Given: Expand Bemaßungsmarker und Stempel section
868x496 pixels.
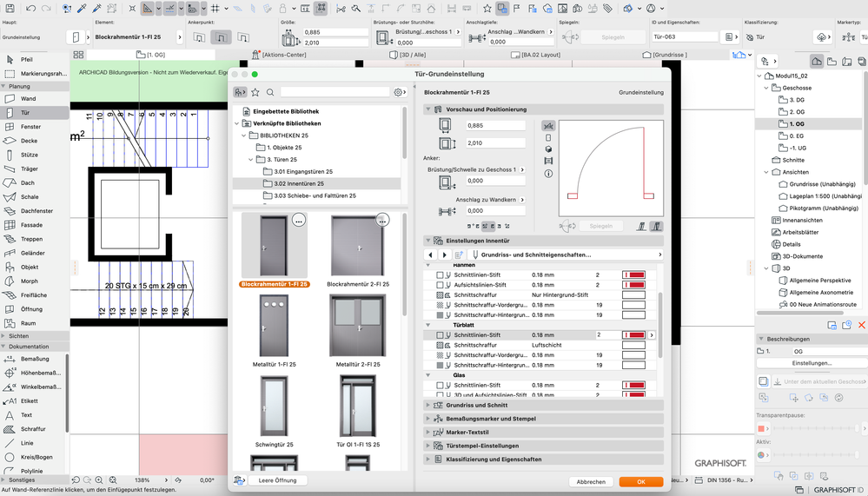Looking at the screenshot, I should (427, 419).
